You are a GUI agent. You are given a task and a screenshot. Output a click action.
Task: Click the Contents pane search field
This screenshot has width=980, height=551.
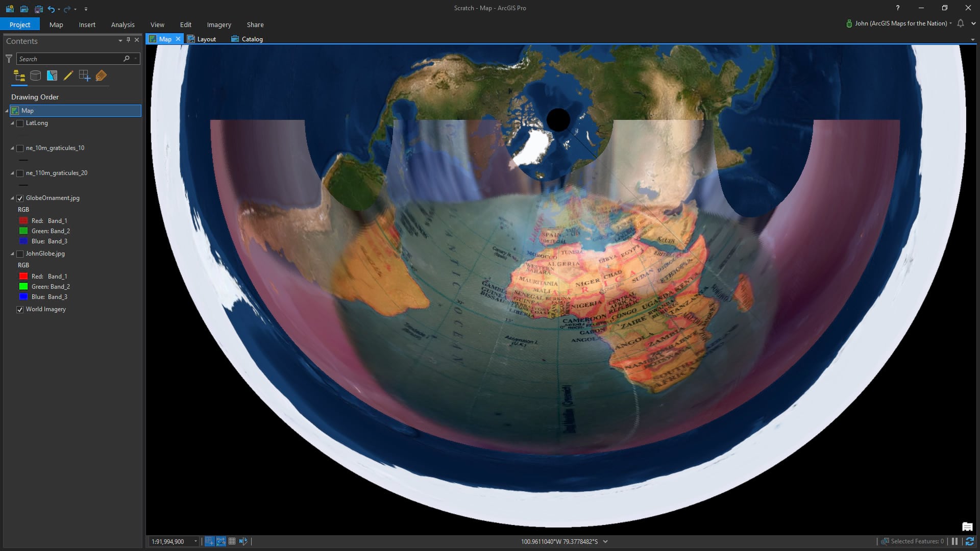69,59
